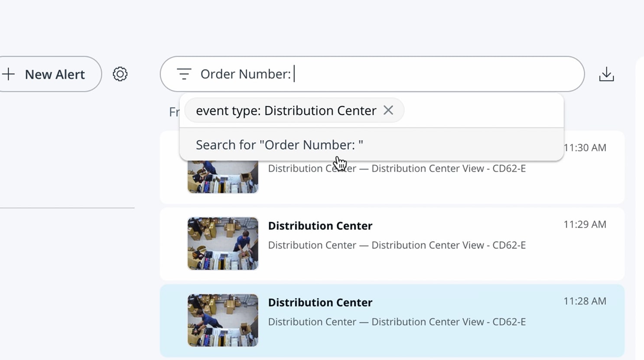Click the filter lines icon in search bar
Viewport: 644px width, 360px height.
tap(184, 74)
